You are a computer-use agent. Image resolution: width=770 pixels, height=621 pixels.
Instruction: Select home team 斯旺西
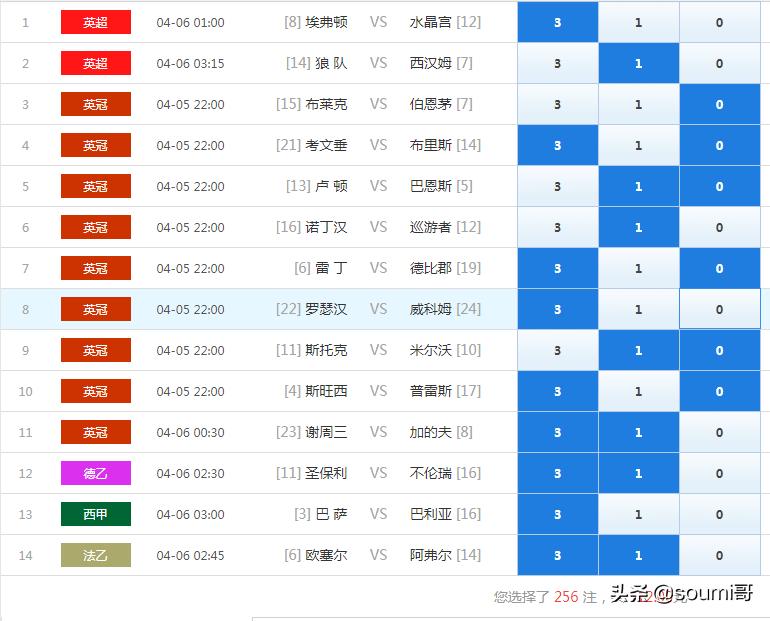pos(326,391)
